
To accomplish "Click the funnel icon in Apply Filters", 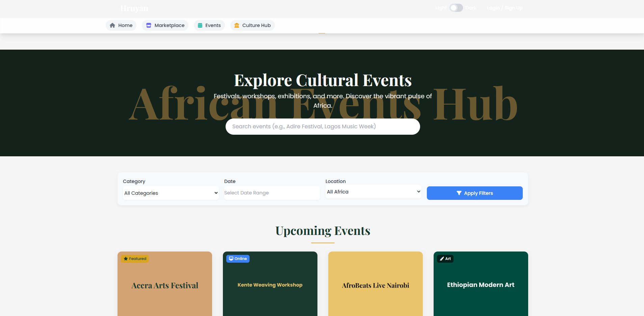I will pyautogui.click(x=459, y=193).
